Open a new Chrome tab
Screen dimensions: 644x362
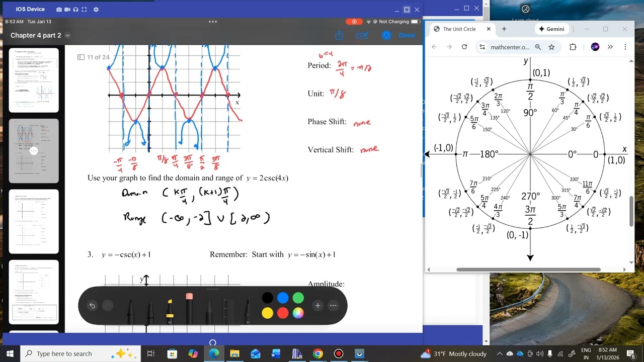[504, 29]
